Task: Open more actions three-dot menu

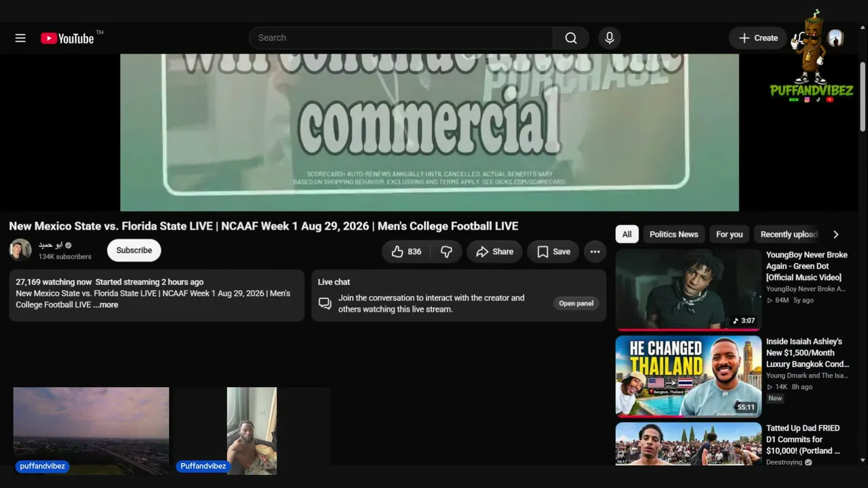Action: (x=595, y=251)
